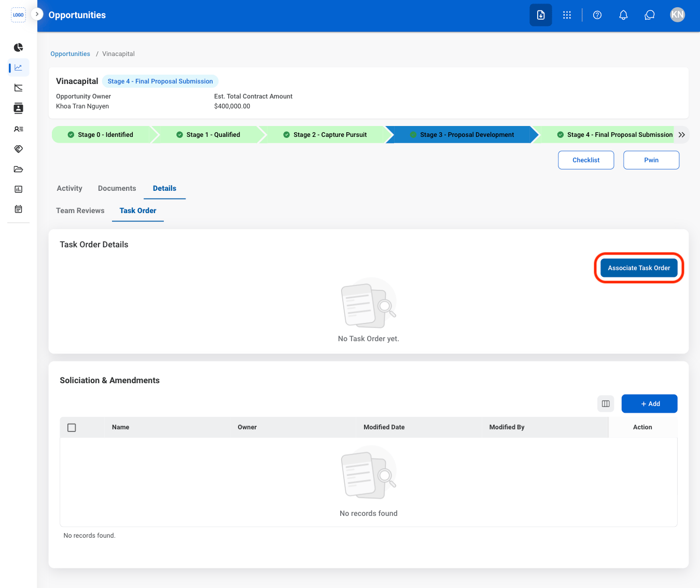Open the bar chart reports sidebar icon
Screen dimensions: 700x588
(19, 189)
